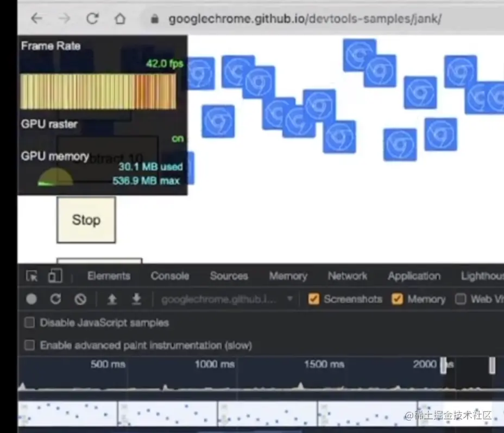The width and height of the screenshot is (504, 433).
Task: Click the Frame Rate heading in overlay
Action: (x=51, y=46)
